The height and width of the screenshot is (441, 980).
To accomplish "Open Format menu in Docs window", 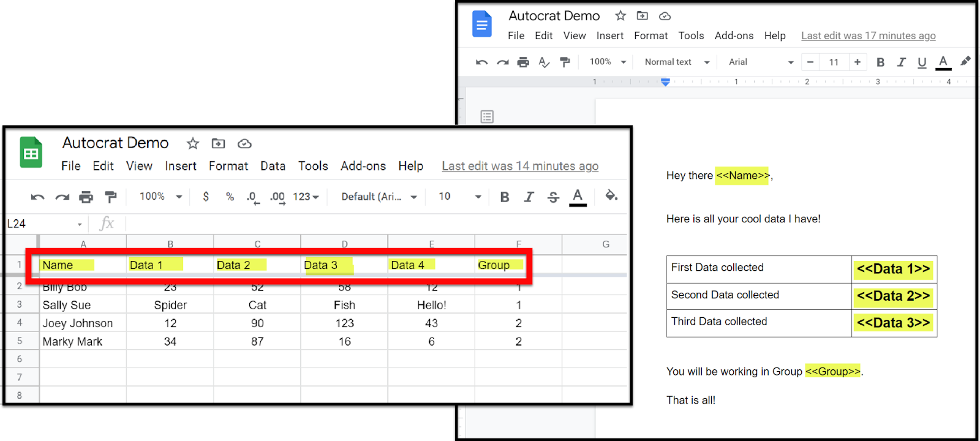I will click(x=651, y=36).
